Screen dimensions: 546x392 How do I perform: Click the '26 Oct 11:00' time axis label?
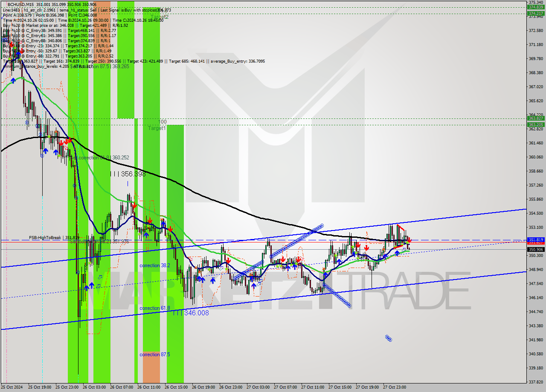tap(148, 387)
